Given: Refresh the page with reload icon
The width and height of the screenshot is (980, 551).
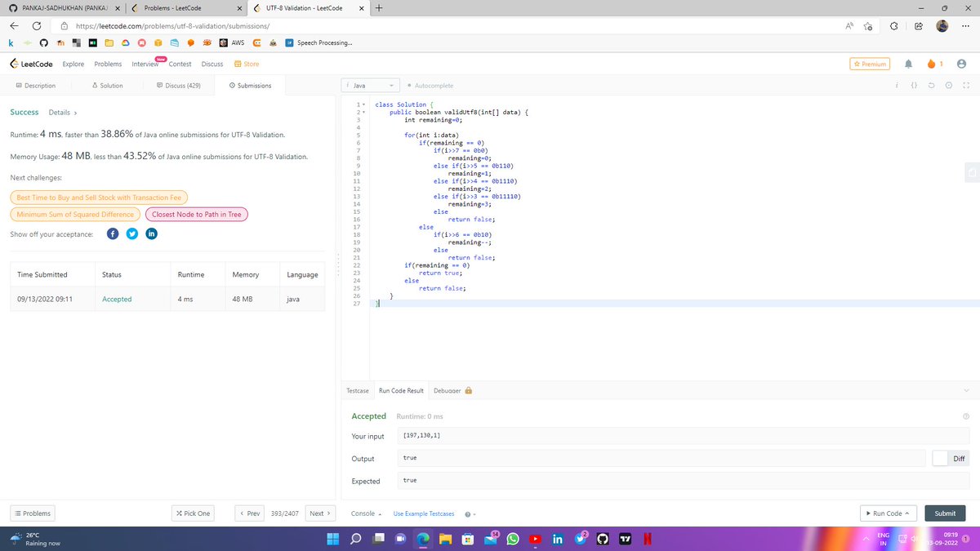Looking at the screenshot, I should (37, 25).
